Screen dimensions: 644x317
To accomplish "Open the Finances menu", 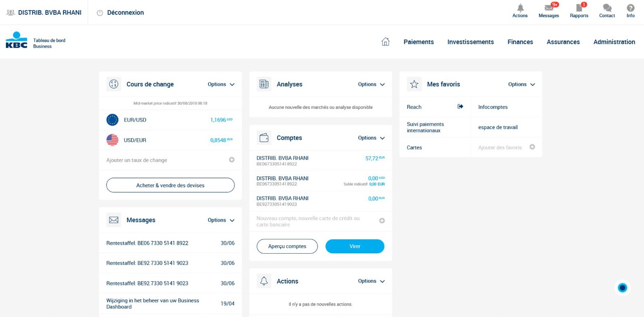I will (x=520, y=42).
